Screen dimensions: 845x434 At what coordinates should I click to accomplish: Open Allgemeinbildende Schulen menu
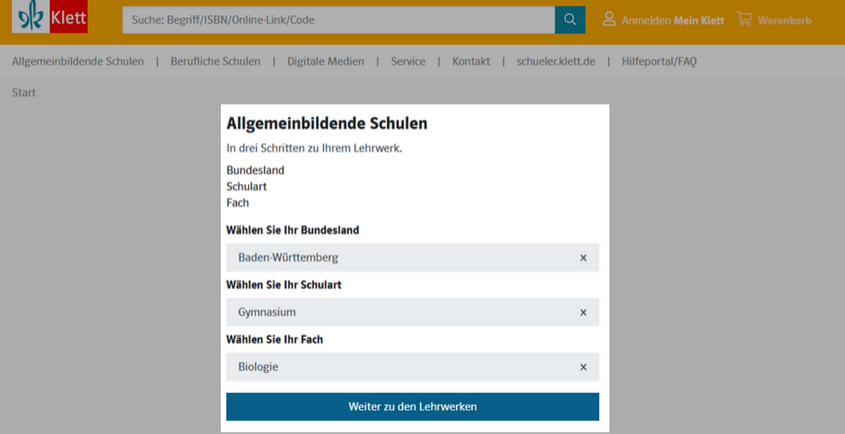point(78,61)
